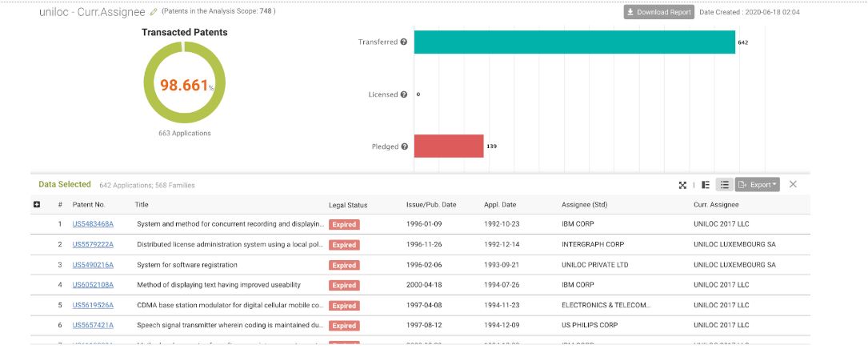868x357 pixels.
Task: Select the list view icon
Action: [725, 185]
